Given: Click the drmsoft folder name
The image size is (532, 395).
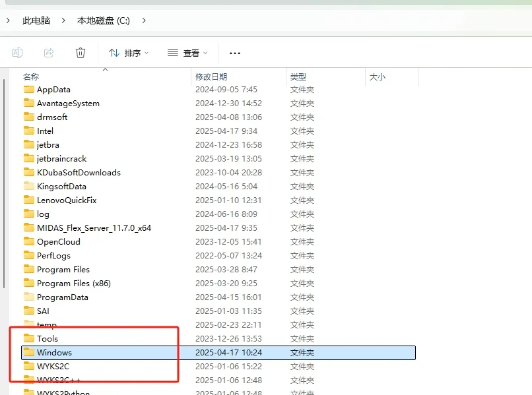Looking at the screenshot, I should click(52, 117).
